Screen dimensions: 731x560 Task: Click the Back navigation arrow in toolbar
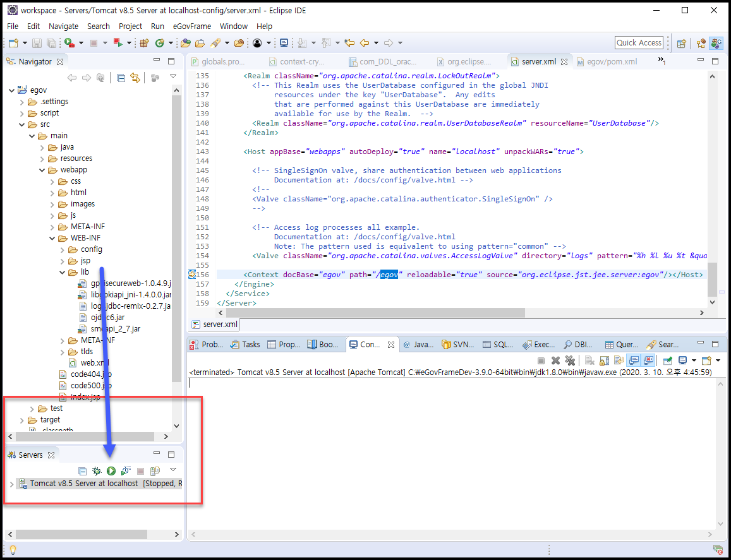coord(365,43)
